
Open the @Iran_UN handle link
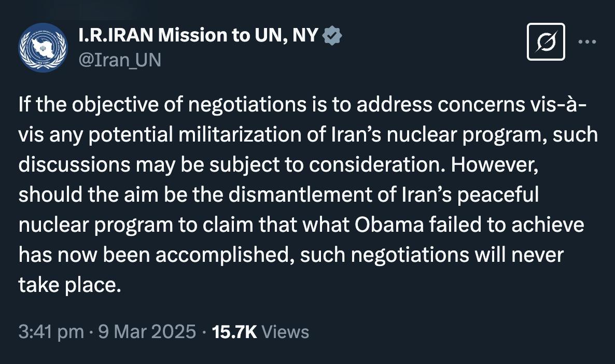(x=120, y=60)
